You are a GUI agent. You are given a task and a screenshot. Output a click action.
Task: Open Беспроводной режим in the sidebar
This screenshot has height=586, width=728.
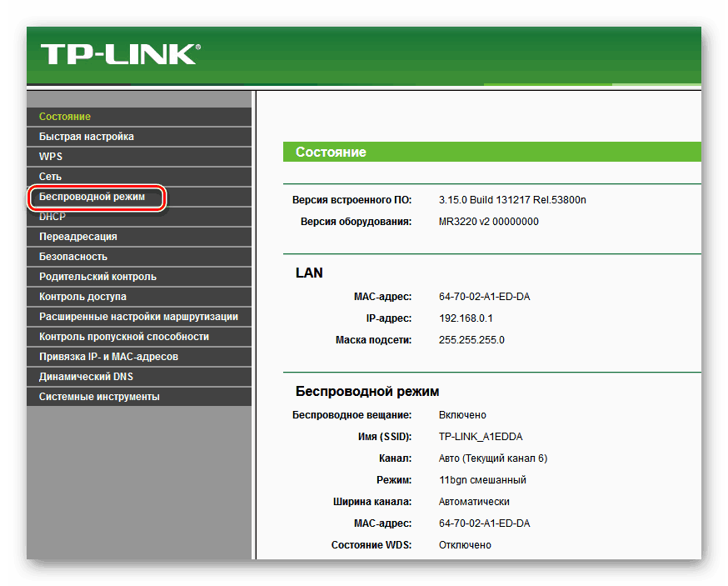tap(92, 197)
